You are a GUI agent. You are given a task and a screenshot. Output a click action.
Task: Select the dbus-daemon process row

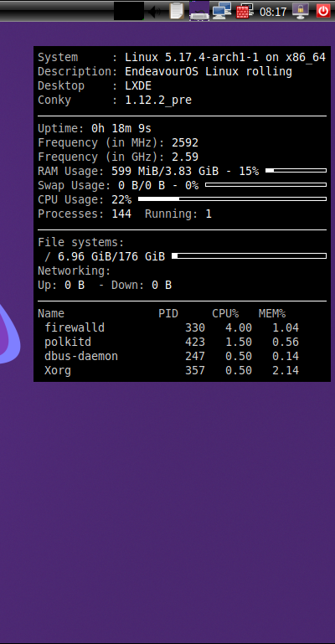(x=172, y=356)
